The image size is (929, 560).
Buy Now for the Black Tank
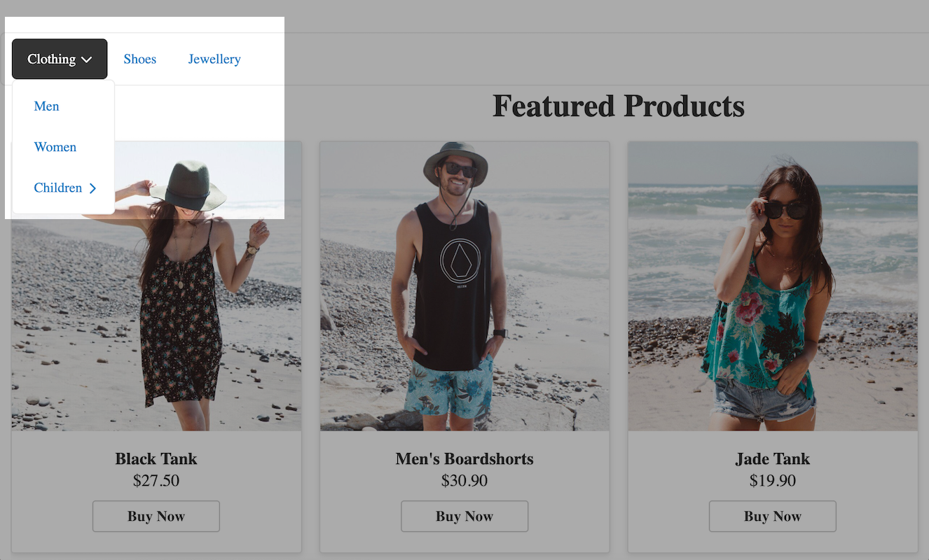point(156,516)
